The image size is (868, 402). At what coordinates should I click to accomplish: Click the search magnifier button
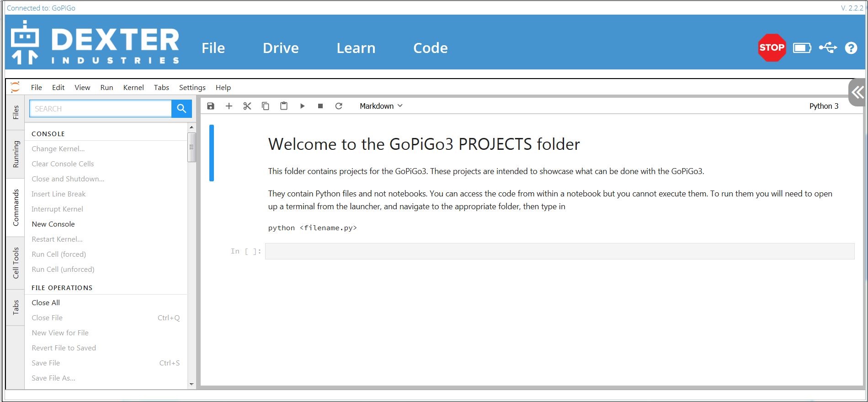coord(181,109)
